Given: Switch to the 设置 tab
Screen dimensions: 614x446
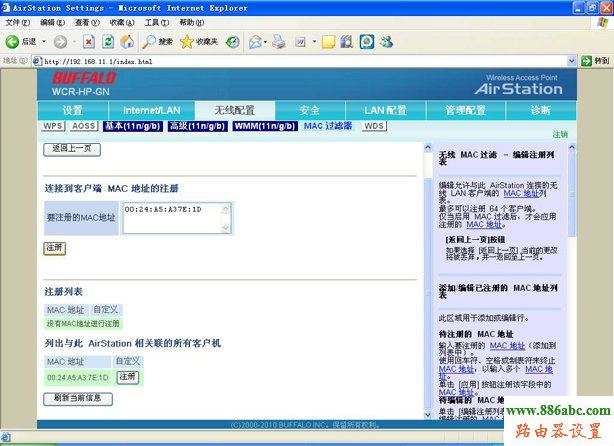Looking at the screenshot, I should tap(73, 110).
